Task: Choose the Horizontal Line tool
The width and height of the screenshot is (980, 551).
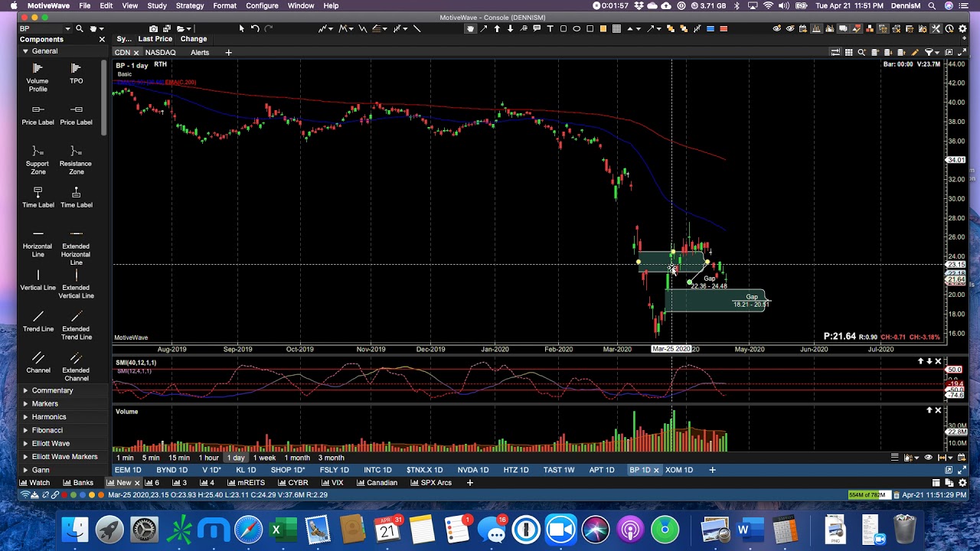Action: pos(38,243)
